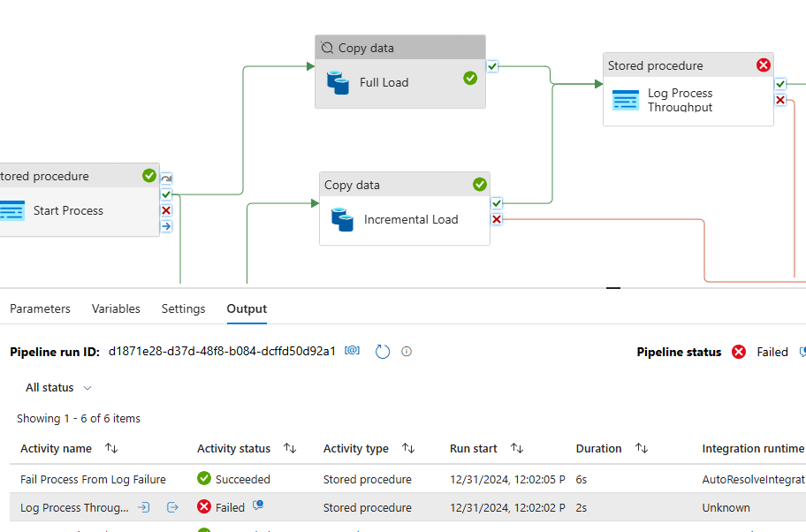Viewport: 806px width, 532px height.
Task: Click the Incremental Load database icon
Action: coord(342,219)
